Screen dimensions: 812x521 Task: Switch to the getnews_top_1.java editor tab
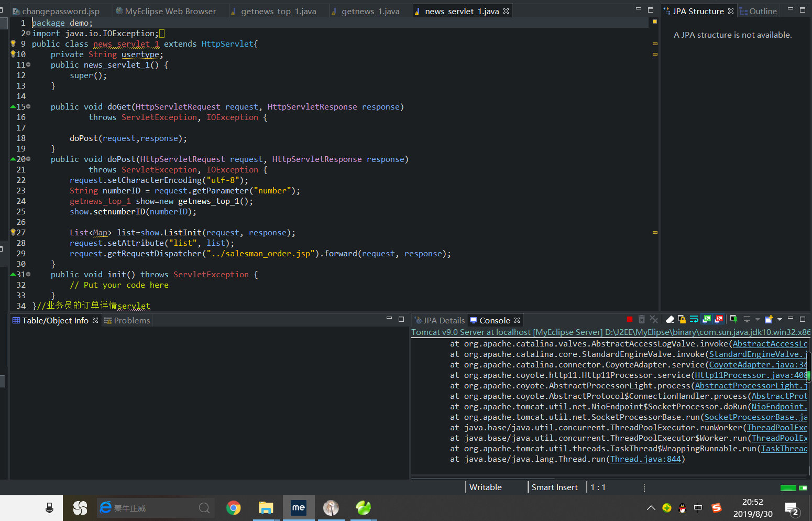[x=278, y=11]
